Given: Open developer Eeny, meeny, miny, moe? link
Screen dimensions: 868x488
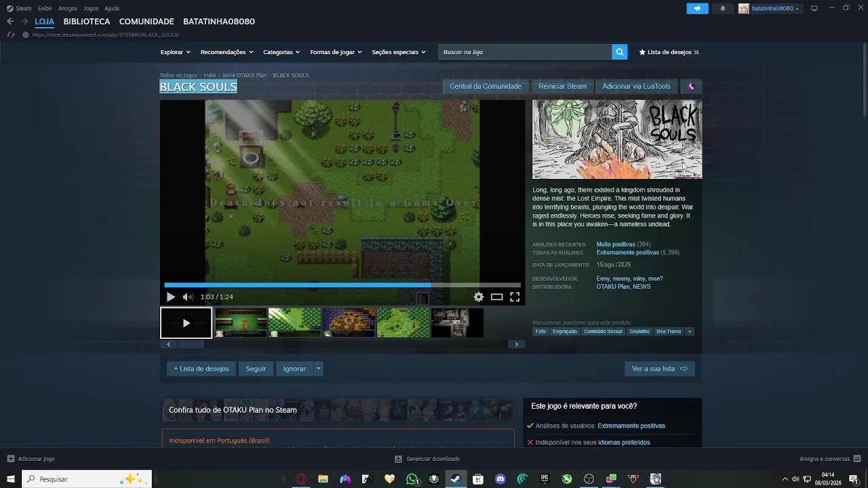Looking at the screenshot, I should pyautogui.click(x=629, y=279).
